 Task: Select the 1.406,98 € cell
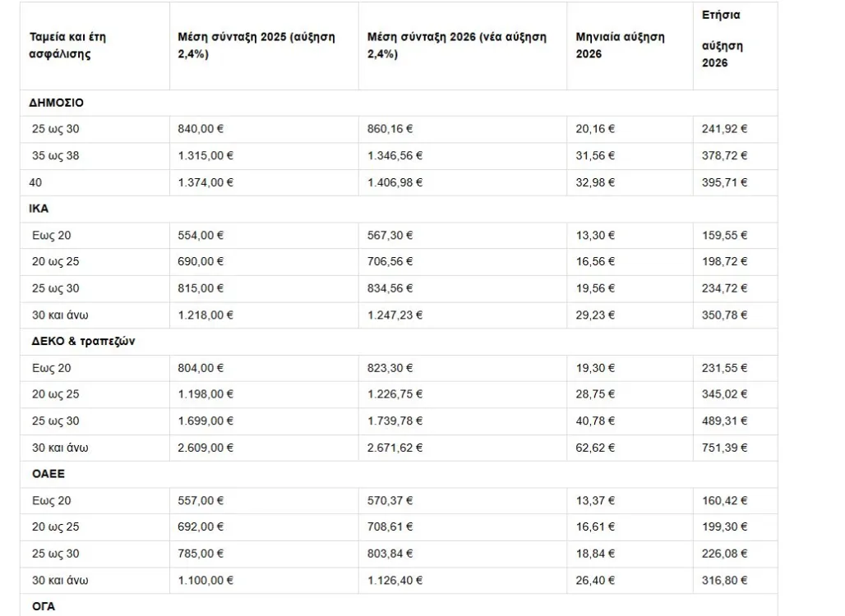395,182
